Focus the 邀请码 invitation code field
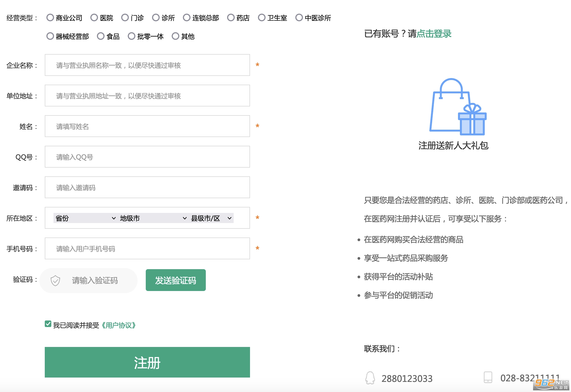The height and width of the screenshot is (392, 571). [147, 188]
